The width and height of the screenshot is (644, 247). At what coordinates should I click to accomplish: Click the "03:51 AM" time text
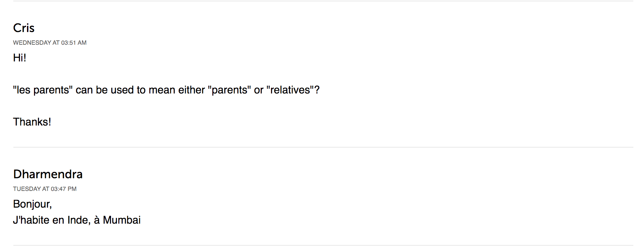[x=74, y=43]
